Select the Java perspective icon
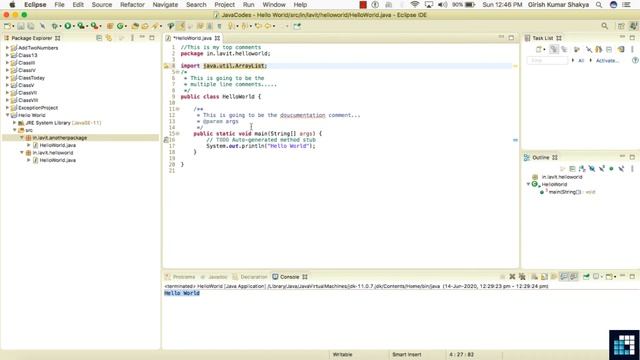Screen dimensions: 640x360 [633, 26]
